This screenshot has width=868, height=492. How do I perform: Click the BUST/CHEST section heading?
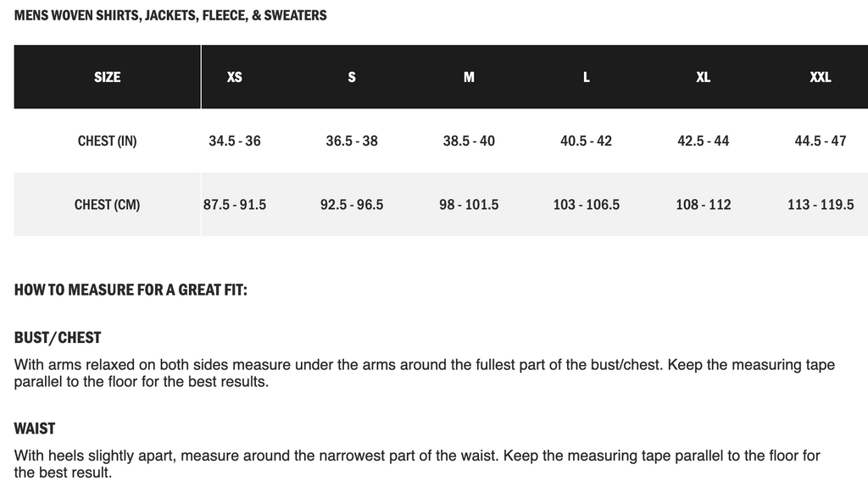pos(58,338)
